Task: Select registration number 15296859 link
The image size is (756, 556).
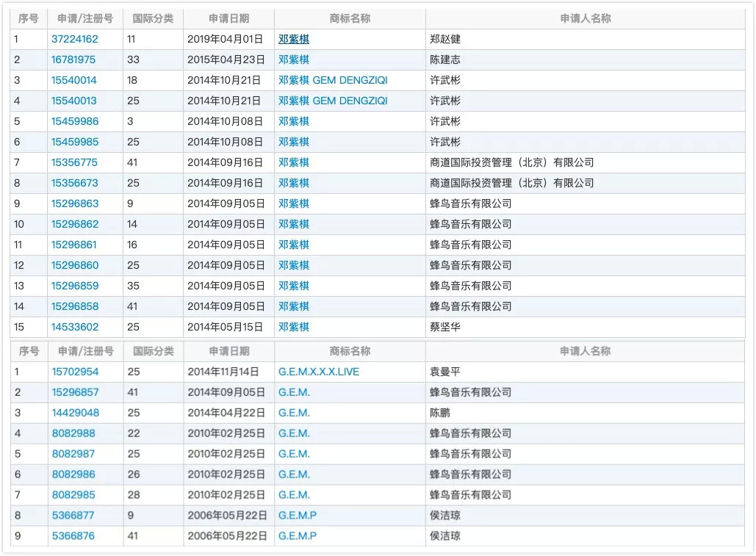Action: pyautogui.click(x=74, y=286)
